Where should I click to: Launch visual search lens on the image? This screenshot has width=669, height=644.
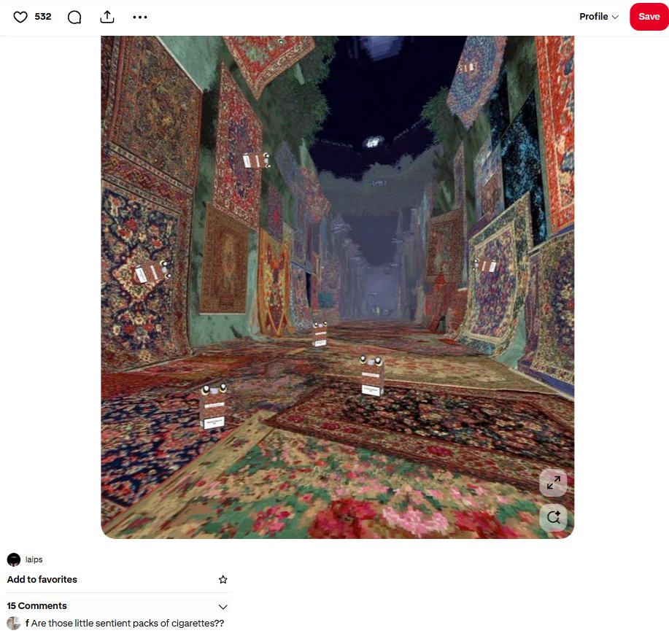coord(554,517)
